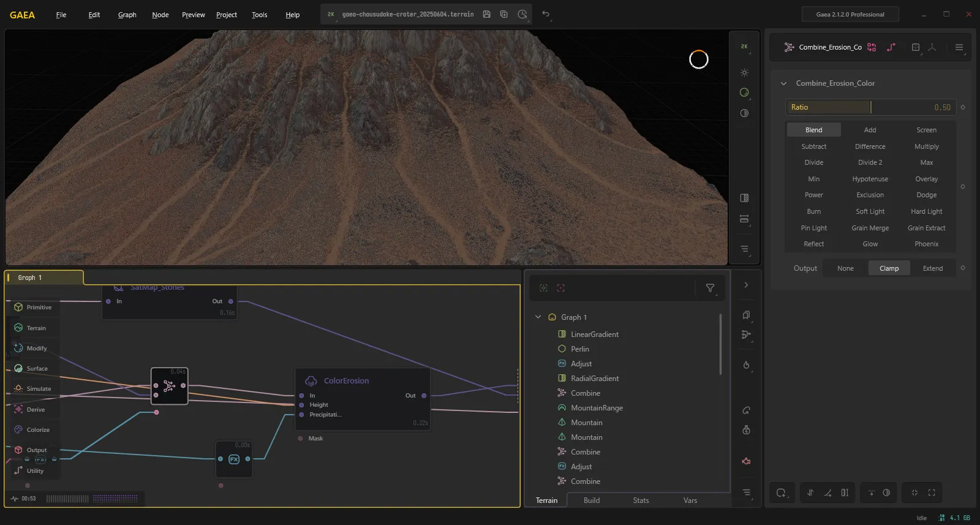The width and height of the screenshot is (980, 525).
Task: Open the Primitive node category
Action: pos(34,308)
